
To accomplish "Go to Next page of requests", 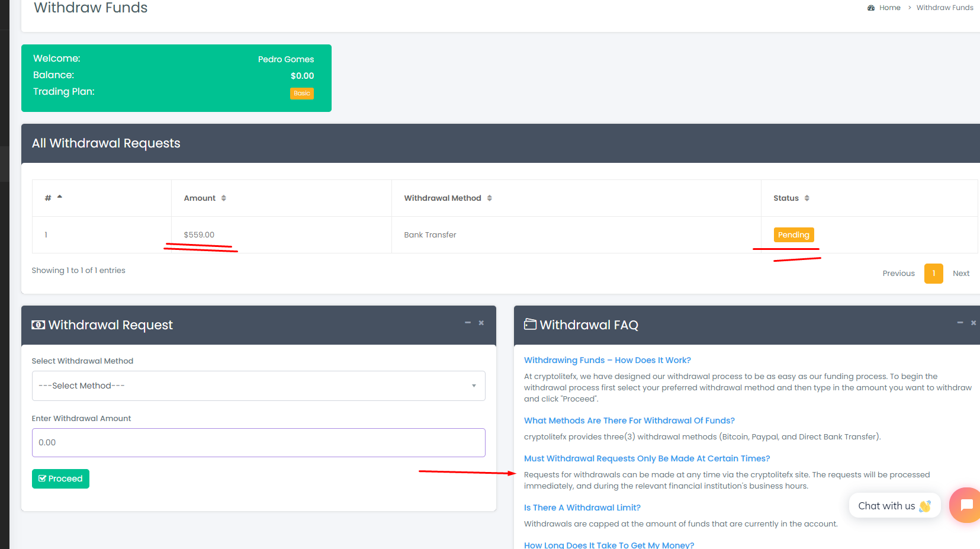I will (x=961, y=273).
